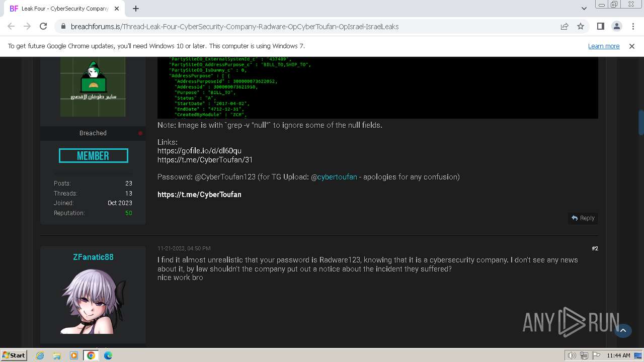Reload the page with refresh icon

(43, 26)
